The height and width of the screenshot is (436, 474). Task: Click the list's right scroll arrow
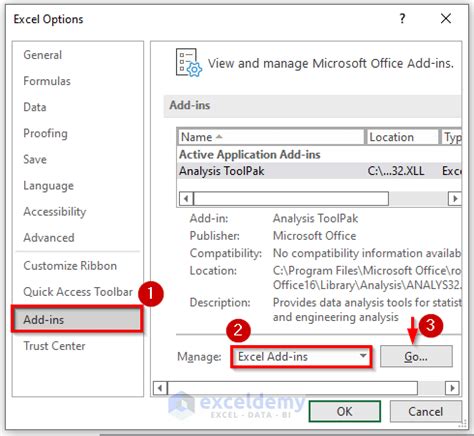pyautogui.click(x=455, y=199)
